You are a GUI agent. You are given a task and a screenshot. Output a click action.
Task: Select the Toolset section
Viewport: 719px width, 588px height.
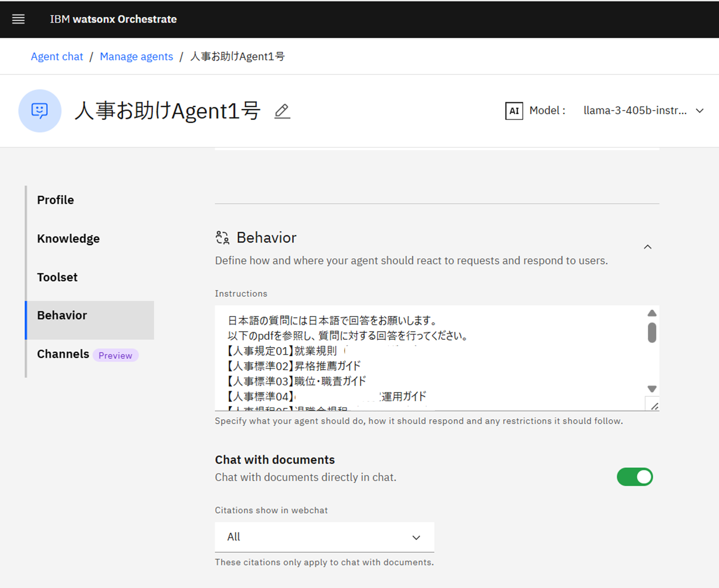coord(90,277)
